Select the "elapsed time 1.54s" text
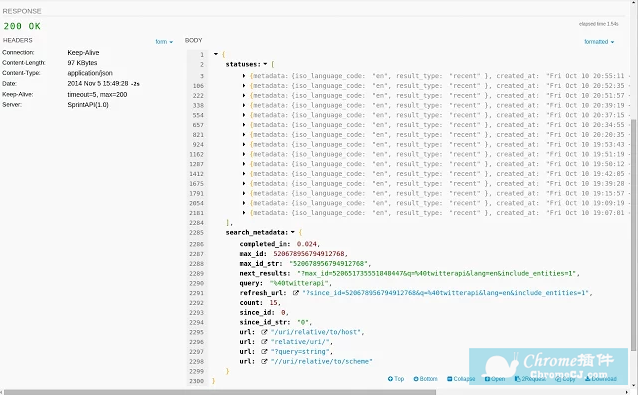638x395 pixels. click(599, 24)
